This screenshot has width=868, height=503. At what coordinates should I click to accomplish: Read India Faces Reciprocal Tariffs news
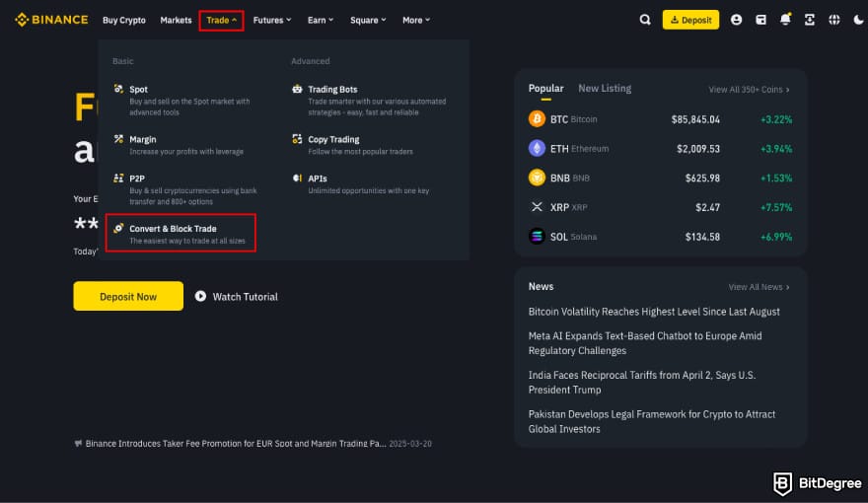[x=641, y=383]
